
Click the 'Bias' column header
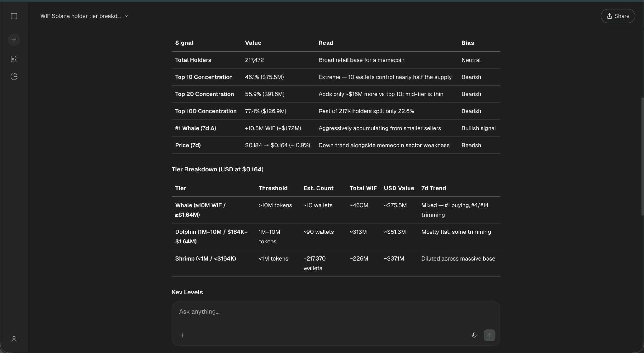[467, 43]
